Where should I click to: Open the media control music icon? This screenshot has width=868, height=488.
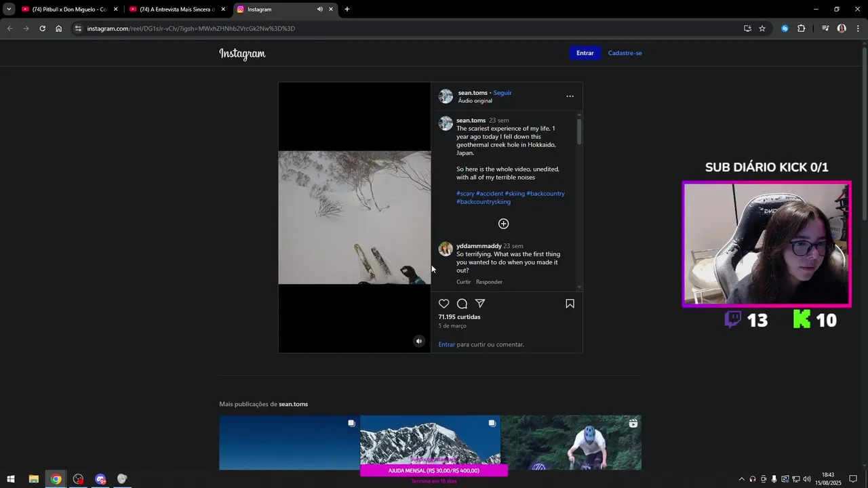pos(825,28)
